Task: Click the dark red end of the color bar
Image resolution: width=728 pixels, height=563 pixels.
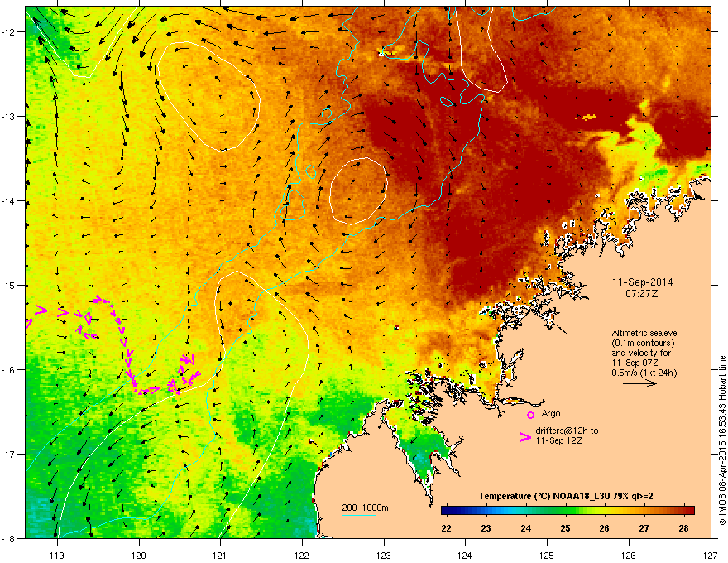Action: pos(689,511)
